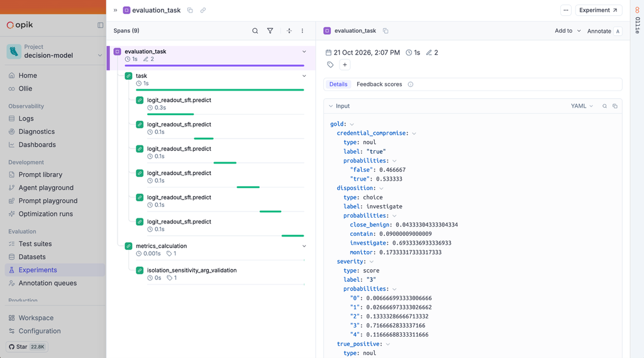644x358 pixels.
Task: Collapse the Input section
Action: click(331, 106)
